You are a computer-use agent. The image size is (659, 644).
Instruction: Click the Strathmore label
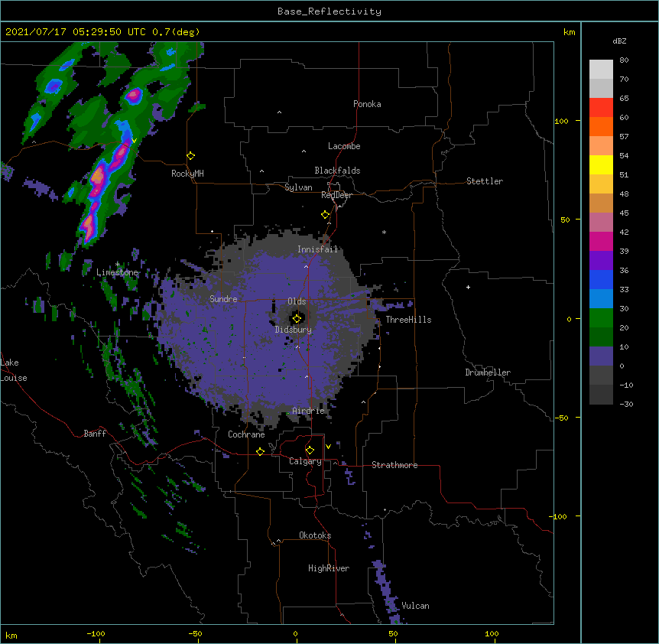click(394, 465)
